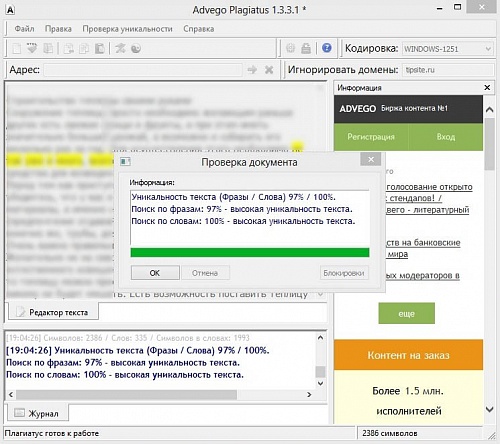Switch to the Журнал tab
The height and width of the screenshot is (444, 500).
tap(37, 413)
